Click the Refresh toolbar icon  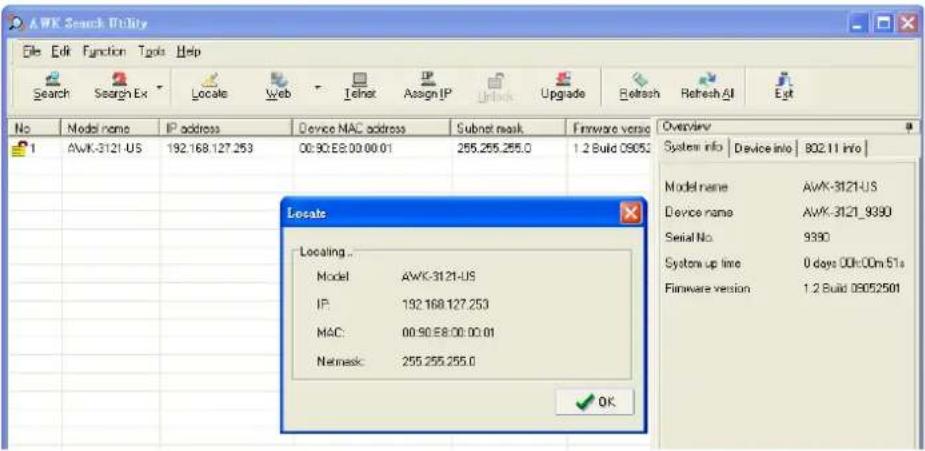pos(638,87)
